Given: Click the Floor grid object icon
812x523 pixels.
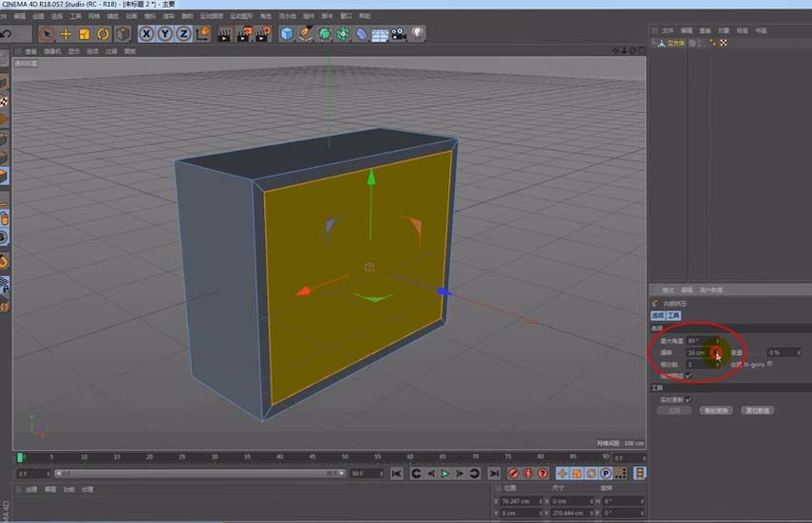Looking at the screenshot, I should point(380,34).
